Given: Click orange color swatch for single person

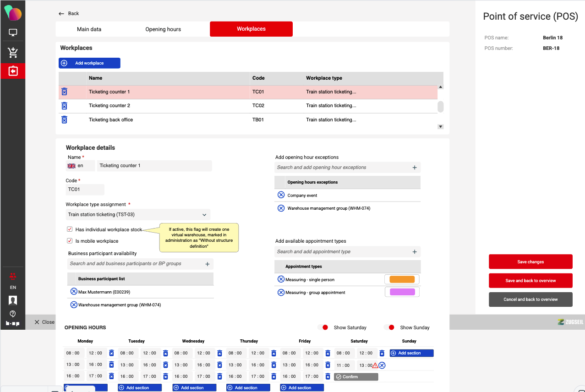Looking at the screenshot, I should tap(402, 279).
